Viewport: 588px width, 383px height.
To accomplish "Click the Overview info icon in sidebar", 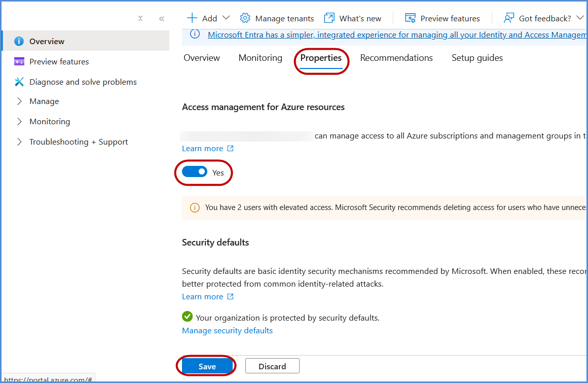I will pos(19,42).
